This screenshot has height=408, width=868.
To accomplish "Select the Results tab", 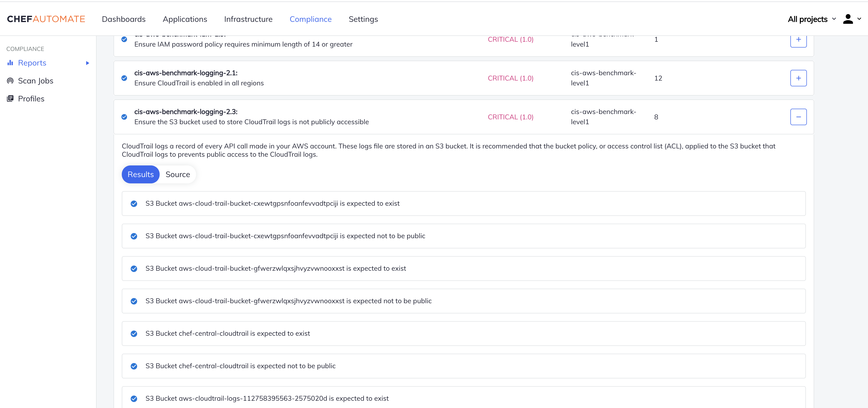I will click(140, 174).
